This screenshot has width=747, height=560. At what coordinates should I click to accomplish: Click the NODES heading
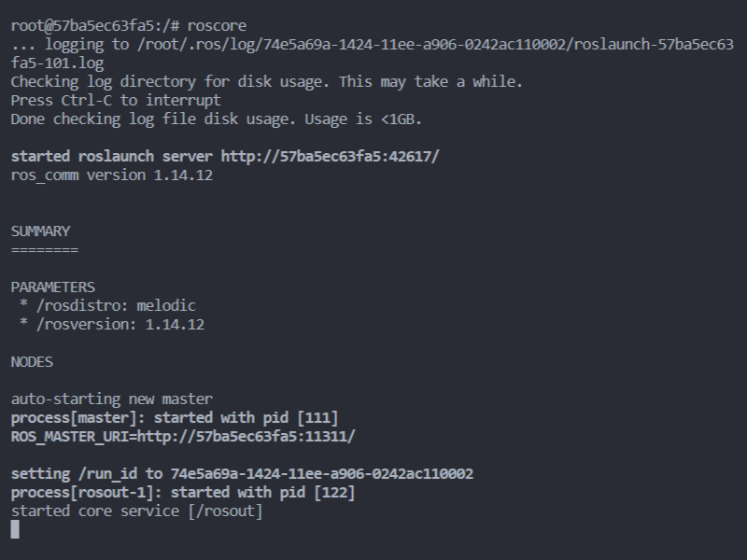32,362
